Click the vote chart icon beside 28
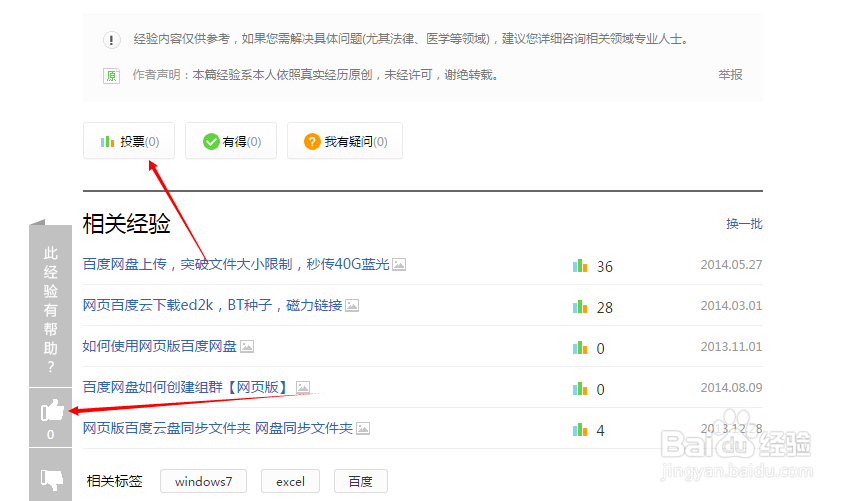This screenshot has width=862, height=501. click(x=580, y=306)
